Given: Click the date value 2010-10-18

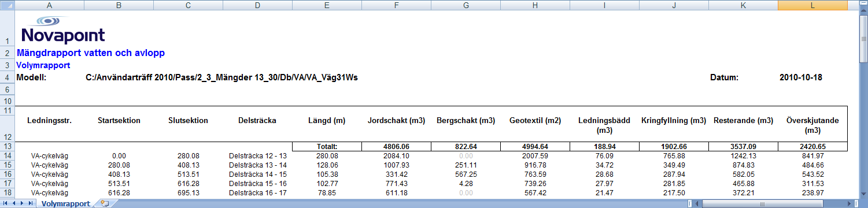Looking at the screenshot, I should [801, 77].
